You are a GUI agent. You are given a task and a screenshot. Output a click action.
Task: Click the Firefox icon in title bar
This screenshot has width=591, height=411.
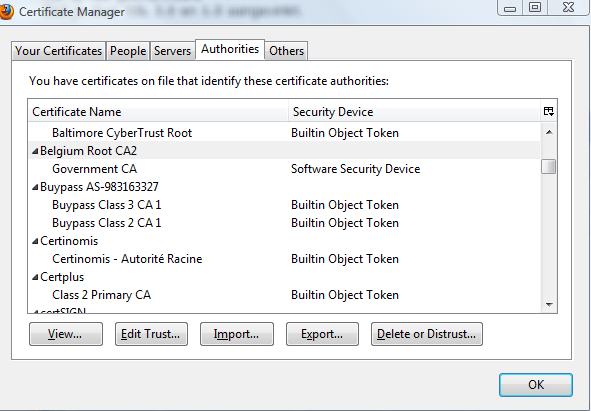pyautogui.click(x=6, y=11)
